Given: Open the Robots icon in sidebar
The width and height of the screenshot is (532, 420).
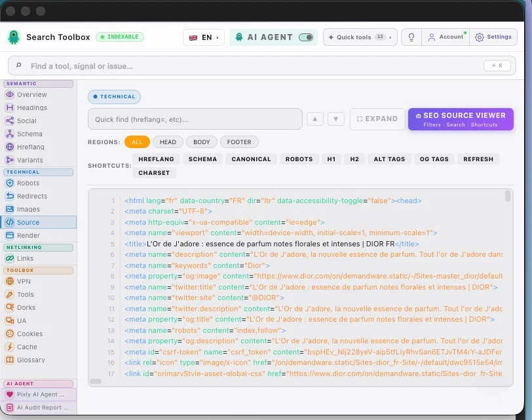Looking at the screenshot, I should click(10, 183).
